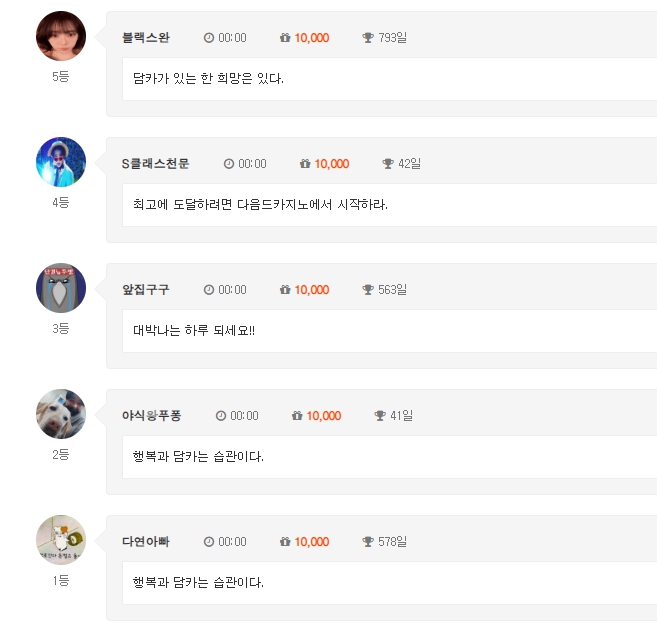Click the gift icon in 블랙스완's row
This screenshot has width=657, height=627.
285,38
